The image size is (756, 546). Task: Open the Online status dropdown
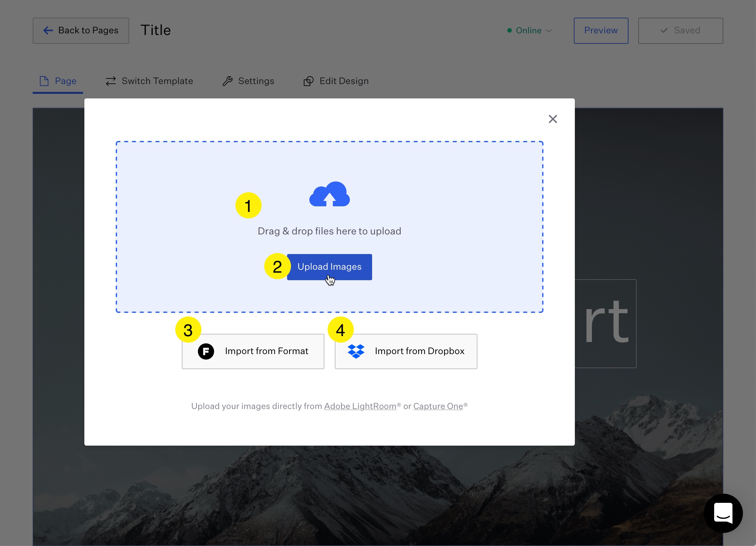click(529, 31)
